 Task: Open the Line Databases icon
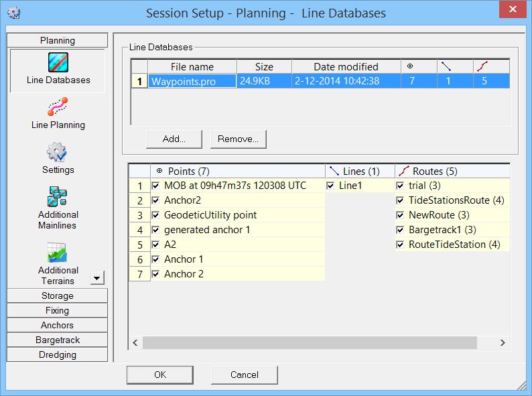(x=58, y=63)
